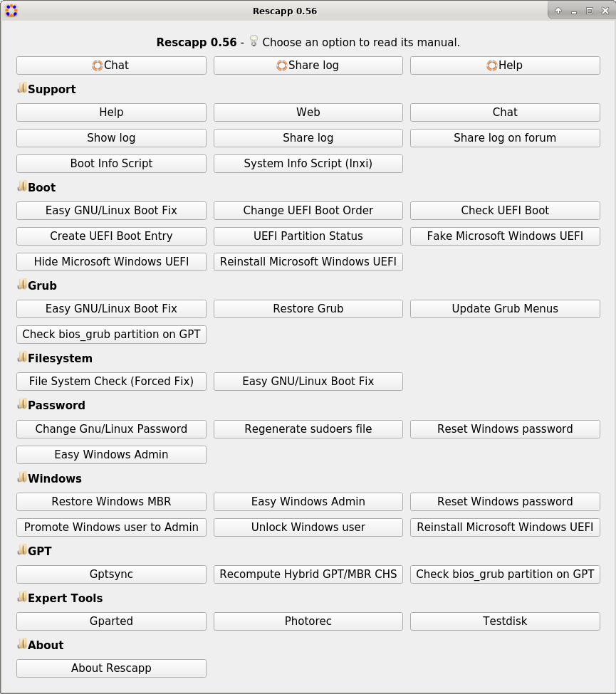Click the Rescapp app icon in title bar
616x694 pixels.
[x=11, y=11]
